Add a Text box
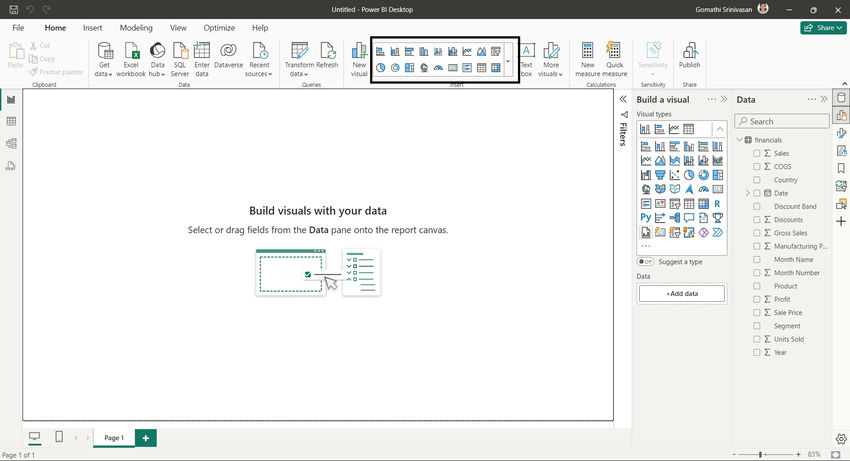850x461 pixels. point(526,59)
